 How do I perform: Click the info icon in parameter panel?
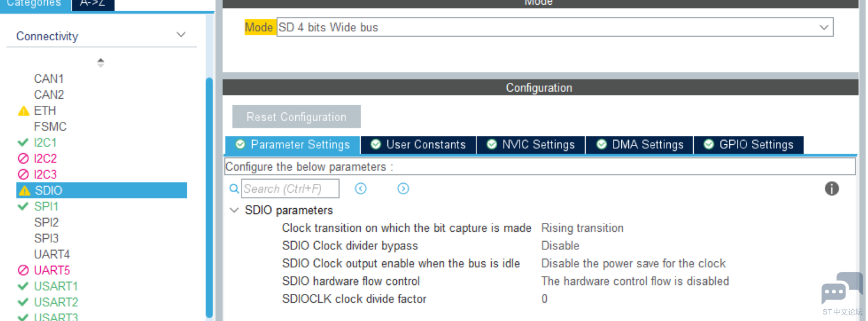pos(831,189)
